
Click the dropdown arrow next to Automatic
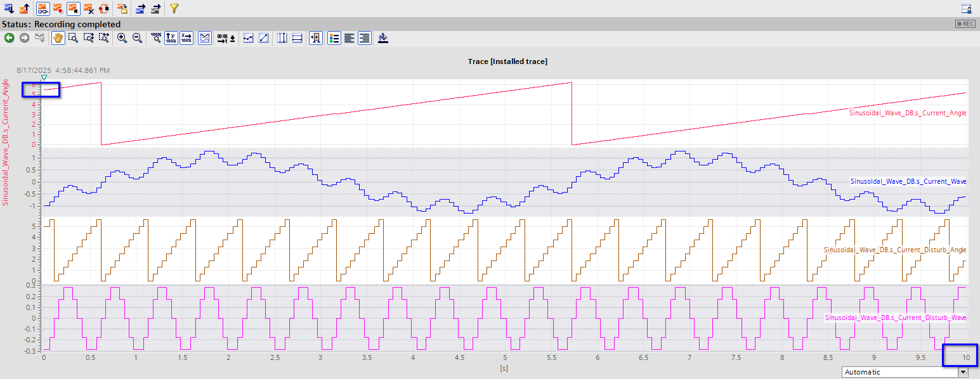coord(964,372)
